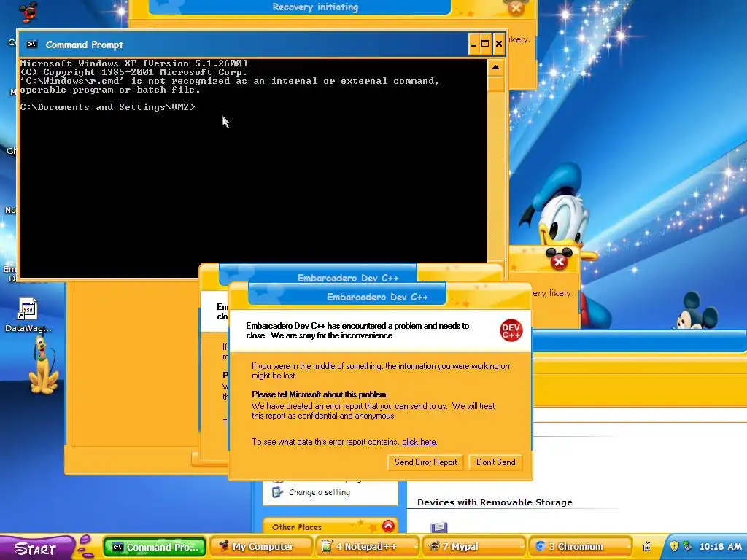Minimize the Command Prompt window
The width and height of the screenshot is (747, 560).
(x=473, y=44)
